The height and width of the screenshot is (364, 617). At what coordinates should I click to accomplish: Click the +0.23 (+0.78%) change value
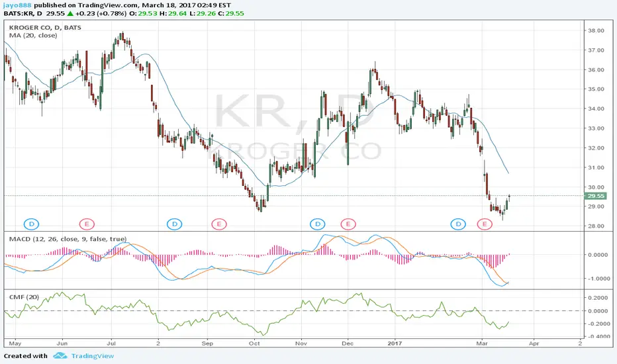(x=101, y=13)
